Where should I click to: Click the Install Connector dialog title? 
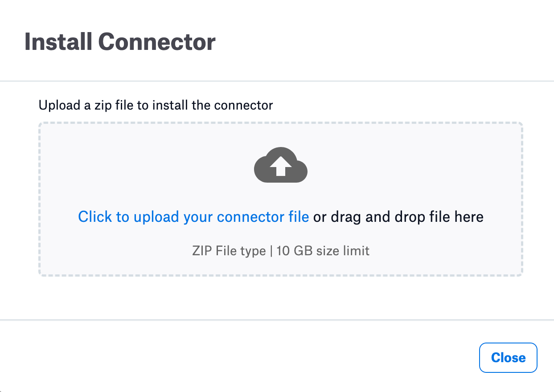tap(119, 41)
